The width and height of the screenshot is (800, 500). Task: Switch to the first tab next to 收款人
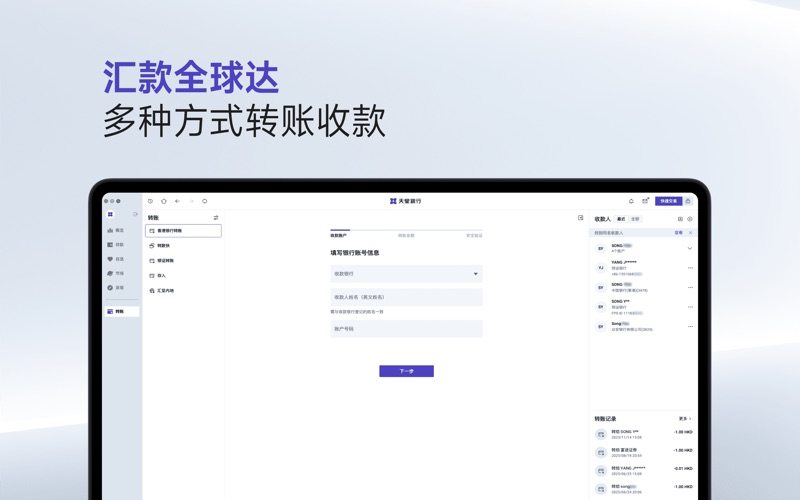[621, 219]
